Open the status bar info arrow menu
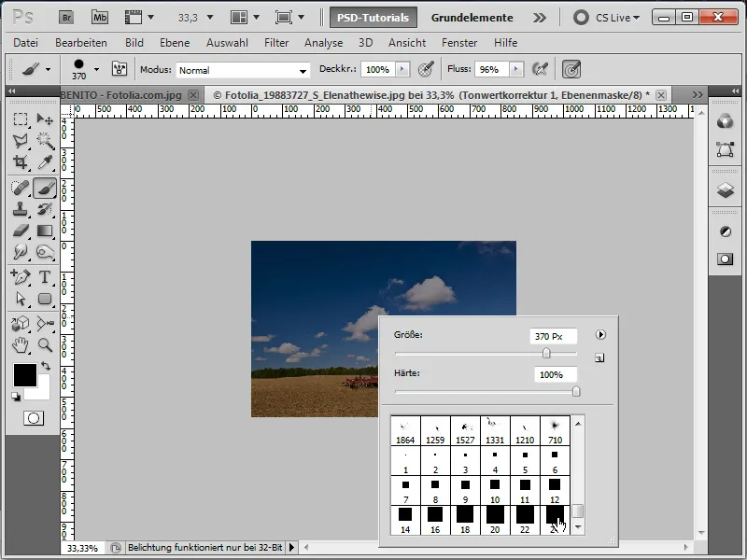Screen dimensions: 747x560 click(x=292, y=548)
